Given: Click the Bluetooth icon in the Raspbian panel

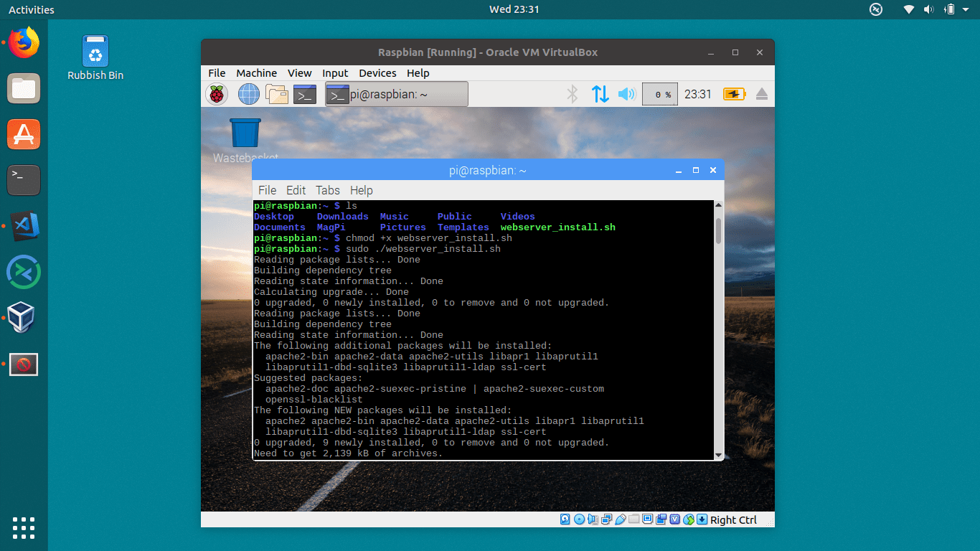Looking at the screenshot, I should 572,94.
